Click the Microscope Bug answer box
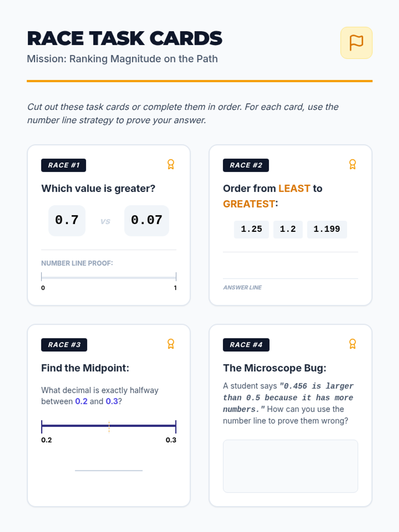 (x=290, y=466)
